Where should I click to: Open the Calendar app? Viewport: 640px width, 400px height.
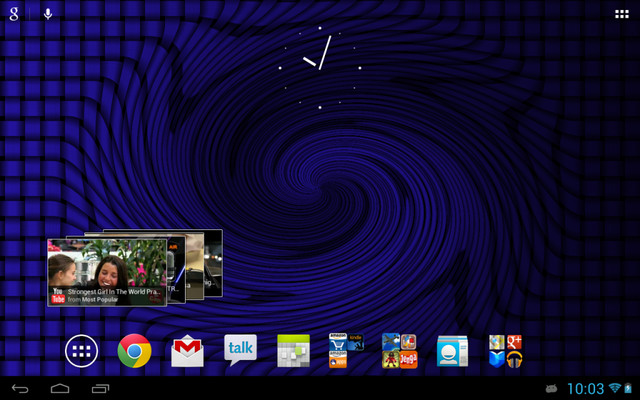click(x=294, y=351)
